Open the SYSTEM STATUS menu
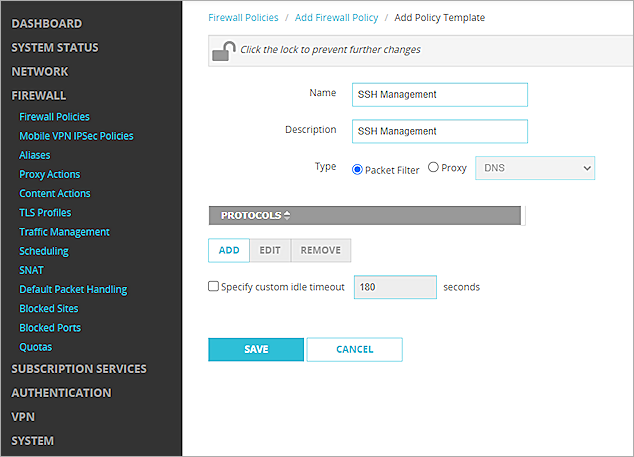Screen dimensions: 634x457 click(55, 48)
